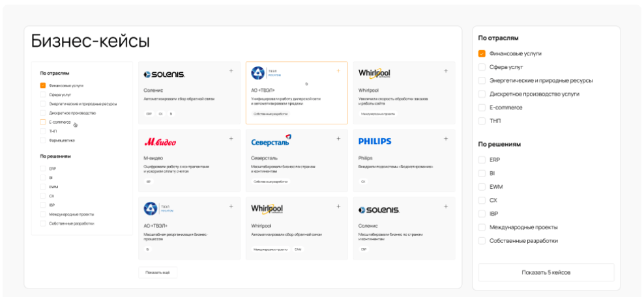This screenshot has height=297, width=644.
Task: Check ERP in the left sidebar solutions list
Action: click(x=43, y=169)
